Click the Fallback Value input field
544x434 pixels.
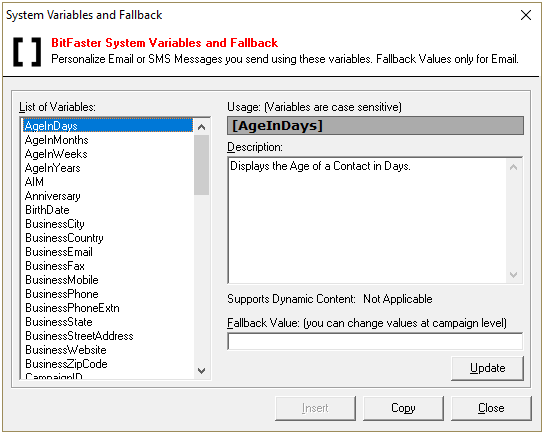coord(375,342)
